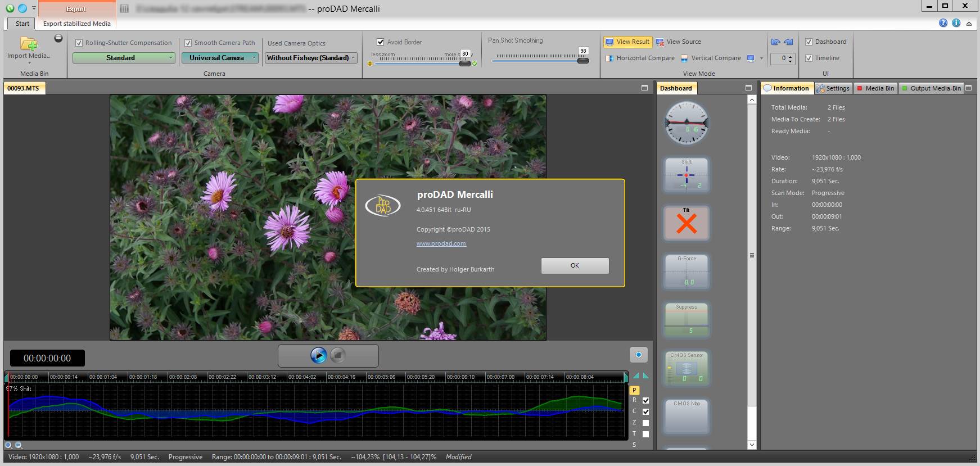Toggle the P graph button
Image resolution: width=980 pixels, height=466 pixels.
coord(634,390)
